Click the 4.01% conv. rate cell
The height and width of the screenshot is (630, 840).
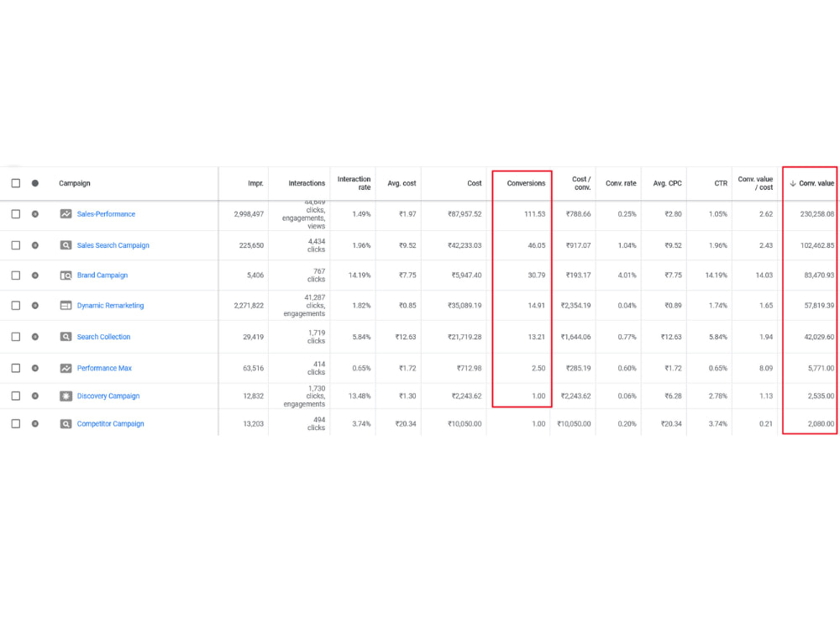click(627, 276)
